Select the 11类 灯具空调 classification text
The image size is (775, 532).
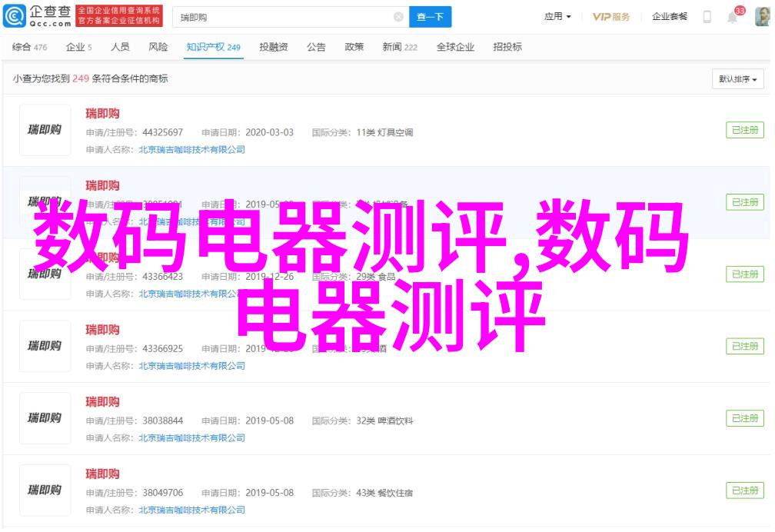click(x=384, y=132)
